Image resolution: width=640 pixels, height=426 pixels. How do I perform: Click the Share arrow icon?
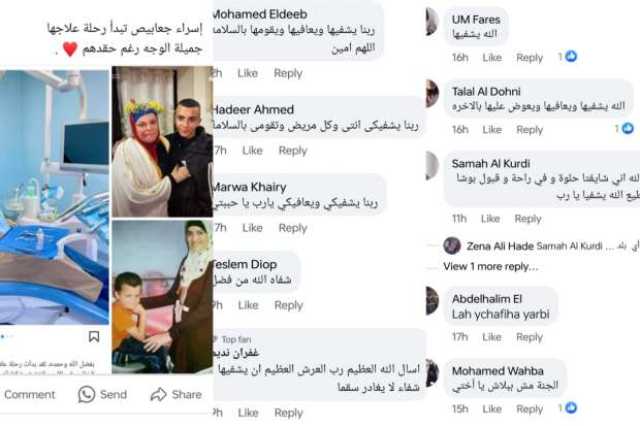[x=158, y=395]
